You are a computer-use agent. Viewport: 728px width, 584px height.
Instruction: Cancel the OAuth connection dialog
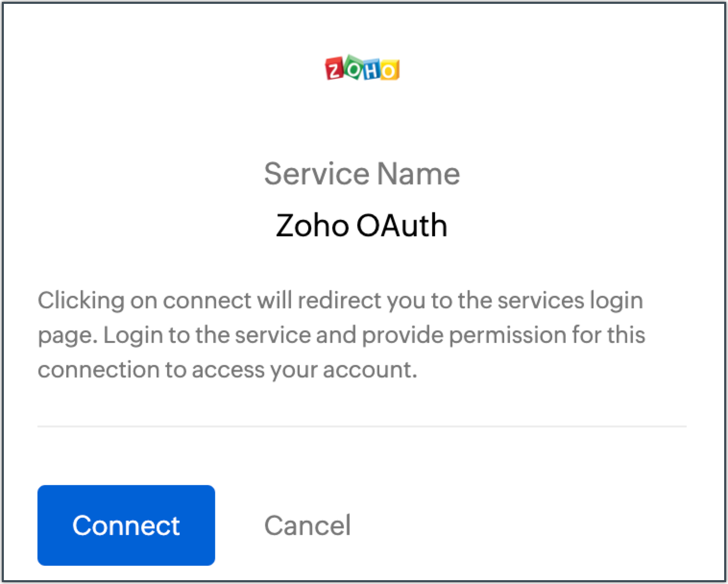(x=307, y=525)
